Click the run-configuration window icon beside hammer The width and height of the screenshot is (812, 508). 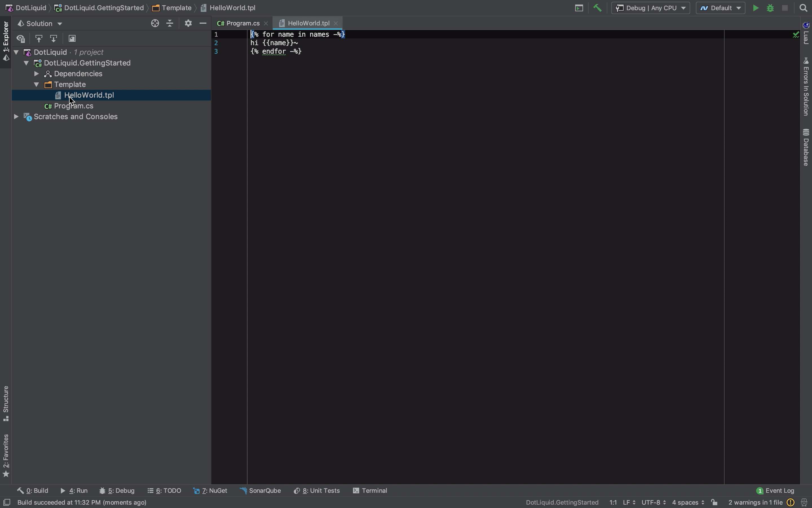pos(579,8)
